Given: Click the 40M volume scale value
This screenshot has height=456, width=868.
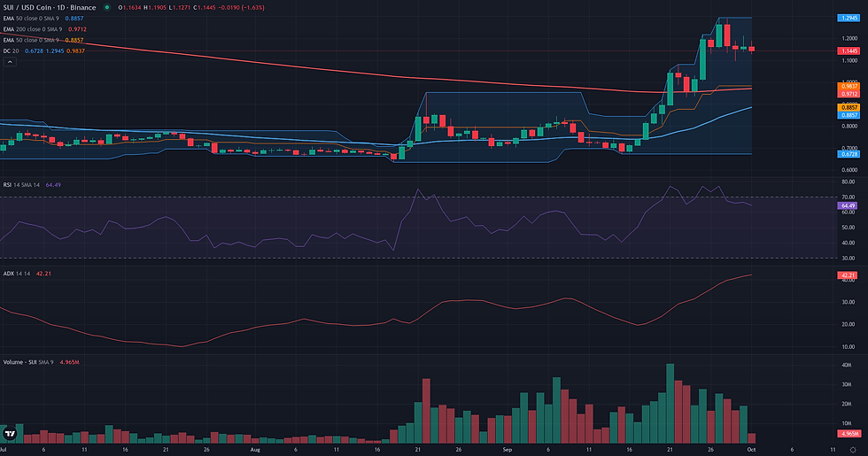Looking at the screenshot, I should pos(847,365).
